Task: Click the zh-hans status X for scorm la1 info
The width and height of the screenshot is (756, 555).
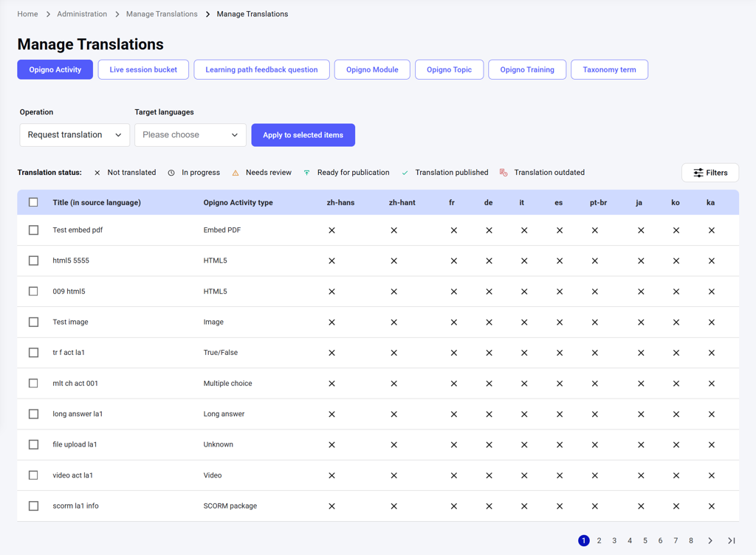Action: (x=331, y=506)
